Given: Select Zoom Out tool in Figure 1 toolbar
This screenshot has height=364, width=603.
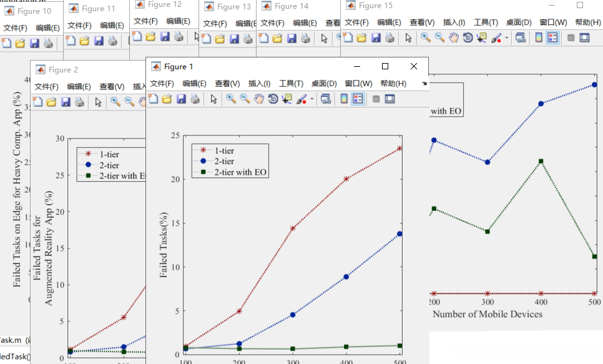Looking at the screenshot, I should (x=245, y=99).
